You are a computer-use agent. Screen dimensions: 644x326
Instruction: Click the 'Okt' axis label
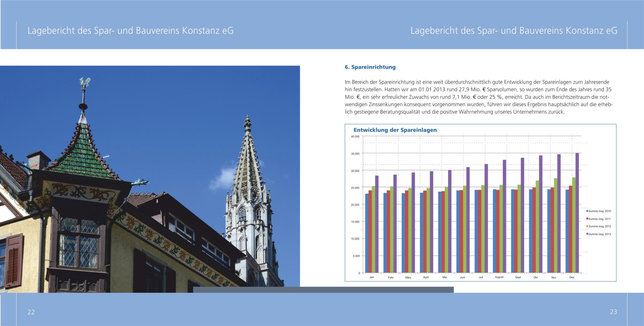pos(536,277)
